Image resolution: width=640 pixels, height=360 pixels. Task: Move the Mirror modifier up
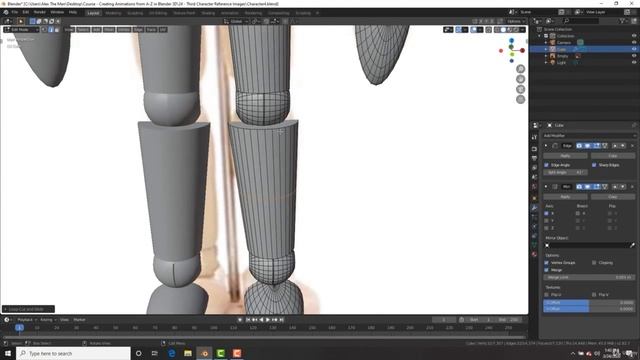click(x=615, y=187)
